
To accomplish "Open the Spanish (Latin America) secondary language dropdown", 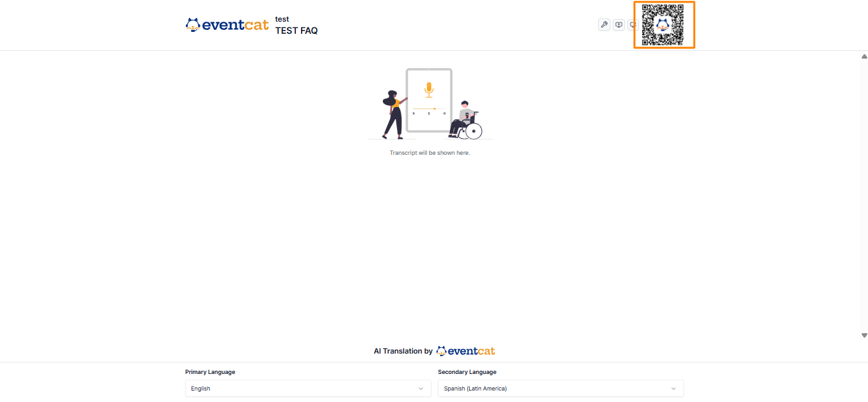I will [x=561, y=388].
